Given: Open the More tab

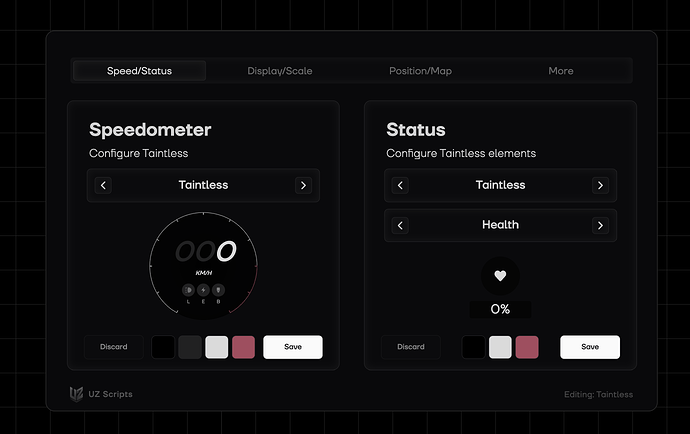Looking at the screenshot, I should 561,71.
